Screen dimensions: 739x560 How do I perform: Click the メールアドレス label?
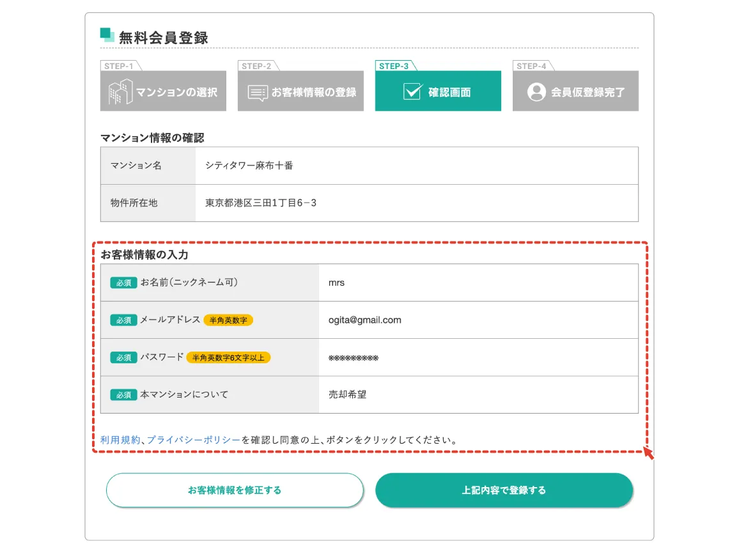[x=170, y=320]
